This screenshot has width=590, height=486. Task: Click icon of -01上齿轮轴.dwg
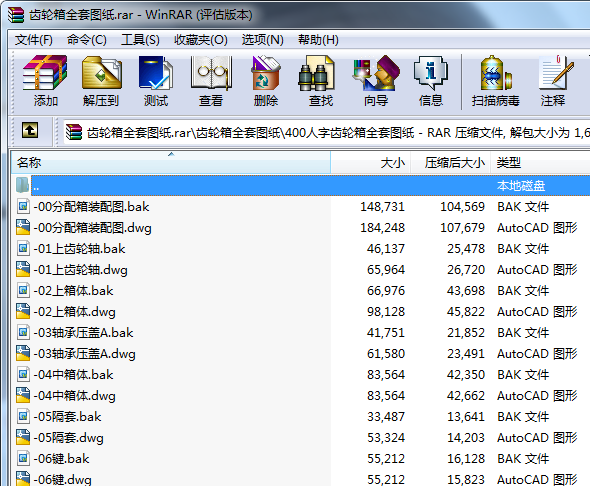(x=23, y=269)
